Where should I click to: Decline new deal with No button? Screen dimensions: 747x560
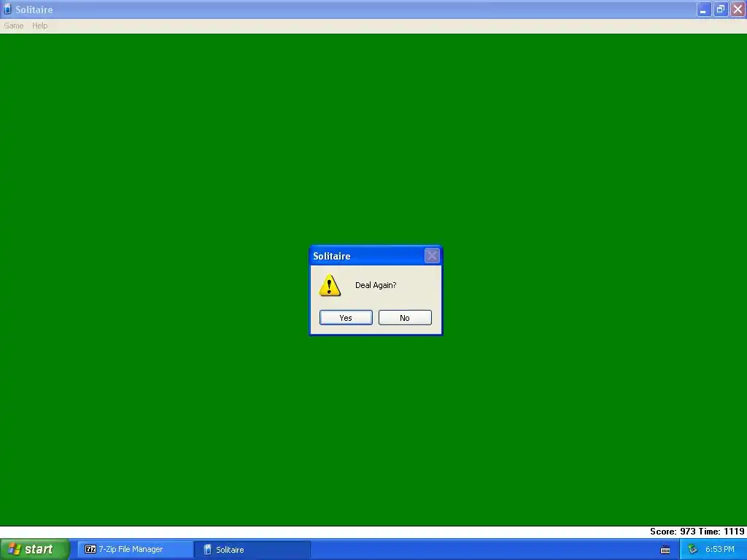405,318
